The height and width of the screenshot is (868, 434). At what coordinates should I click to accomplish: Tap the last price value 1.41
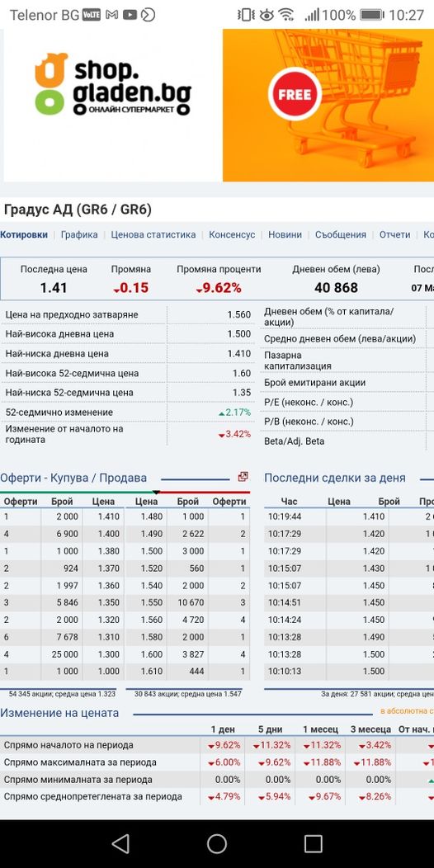point(54,288)
